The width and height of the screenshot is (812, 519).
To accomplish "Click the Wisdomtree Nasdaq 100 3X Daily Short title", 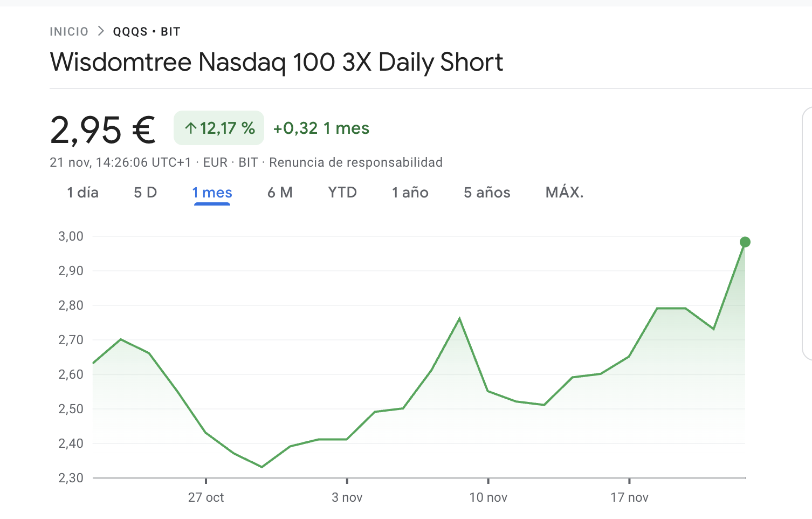I will pyautogui.click(x=276, y=62).
